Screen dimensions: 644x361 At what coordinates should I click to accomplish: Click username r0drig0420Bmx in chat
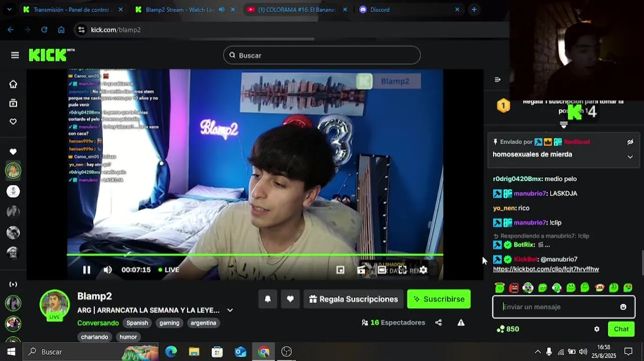pos(517,178)
